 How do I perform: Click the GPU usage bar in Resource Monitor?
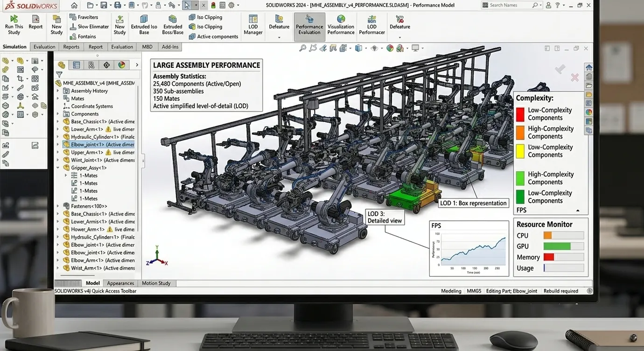tap(564, 246)
